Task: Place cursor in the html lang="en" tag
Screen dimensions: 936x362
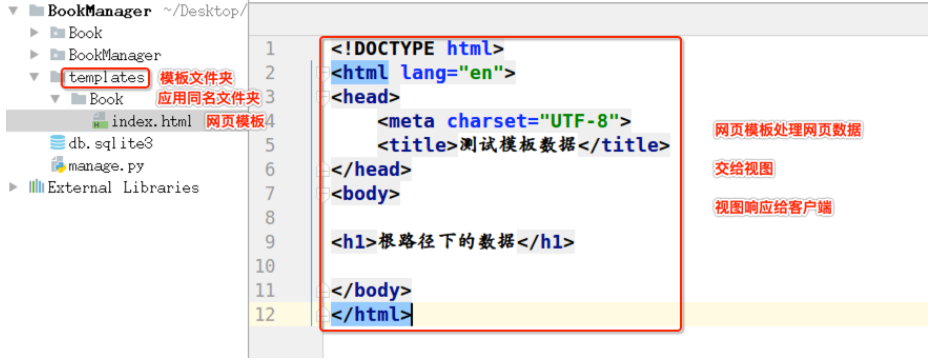Action: [423, 73]
